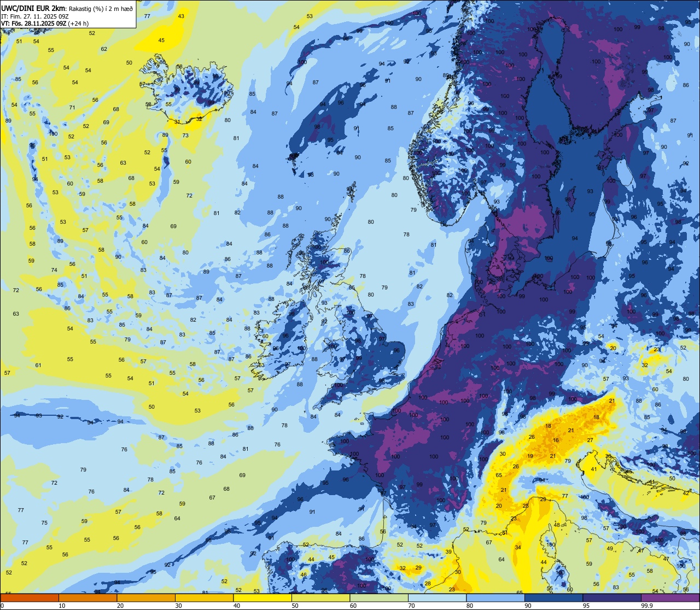700x610 pixels.
Task: Click the humidity value '61' in the Atlantic
Action: pos(38,365)
